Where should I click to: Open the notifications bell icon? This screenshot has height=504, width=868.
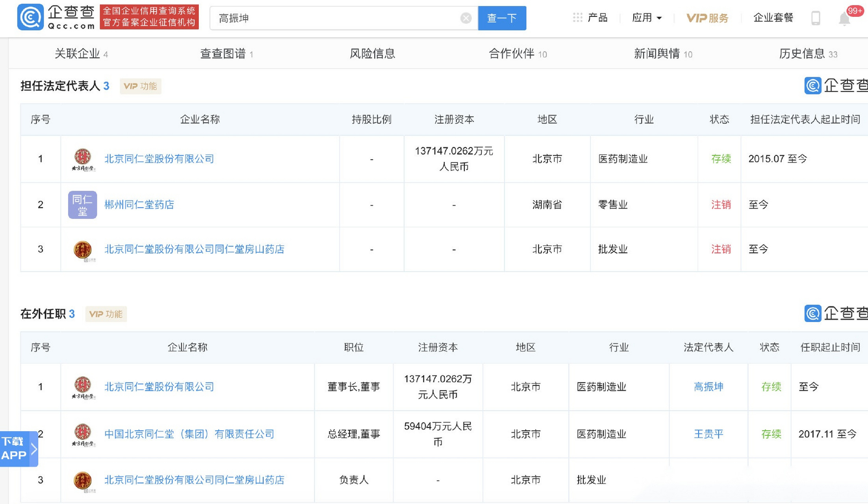pyautogui.click(x=844, y=19)
